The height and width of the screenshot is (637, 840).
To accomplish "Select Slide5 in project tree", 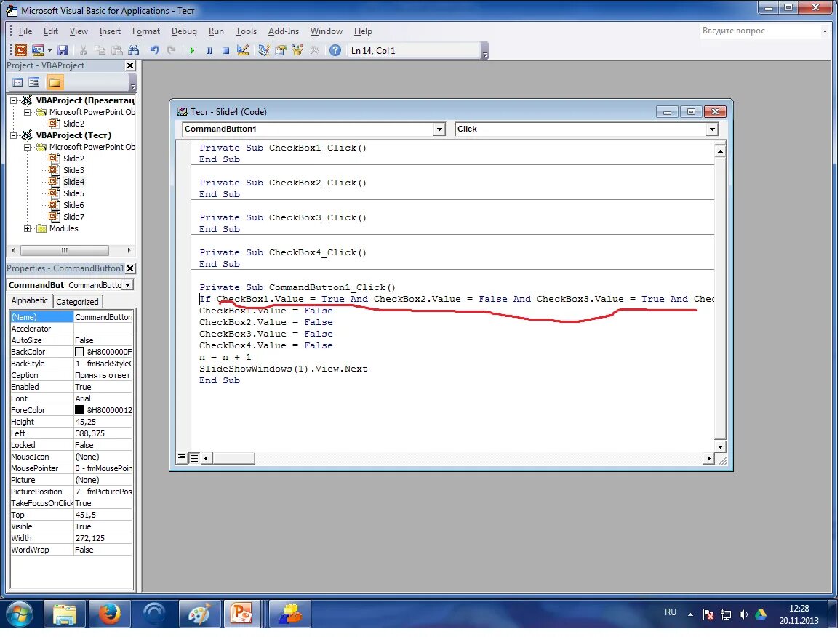I will 73,193.
